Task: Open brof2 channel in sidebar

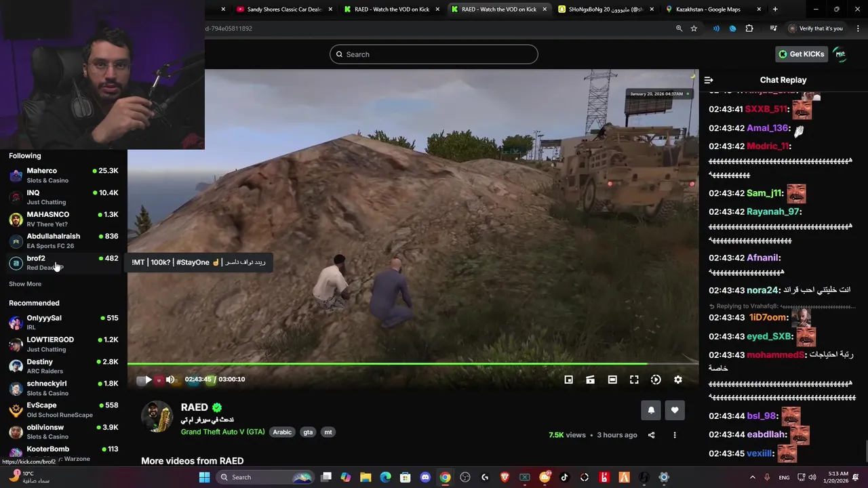Action: click(x=64, y=263)
